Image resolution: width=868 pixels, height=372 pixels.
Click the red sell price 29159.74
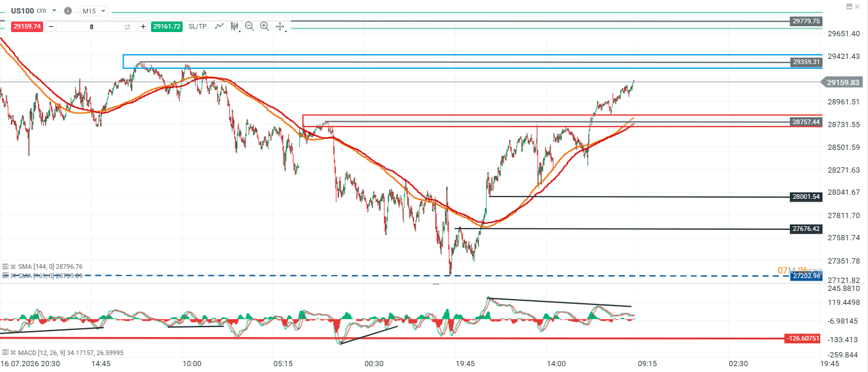(x=27, y=26)
